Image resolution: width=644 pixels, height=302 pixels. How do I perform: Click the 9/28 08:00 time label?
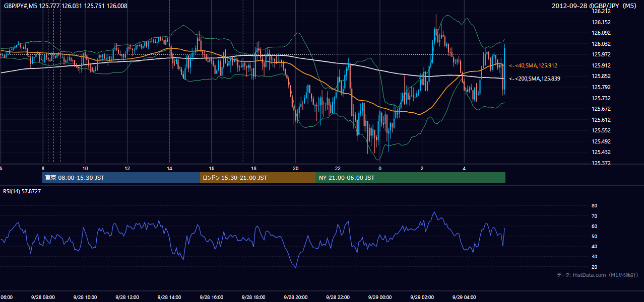pyautogui.click(x=43, y=297)
